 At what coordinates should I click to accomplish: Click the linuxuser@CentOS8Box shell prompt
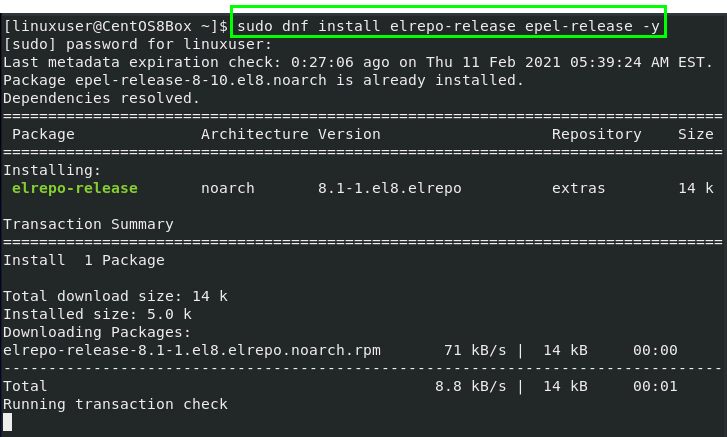(x=116, y=25)
